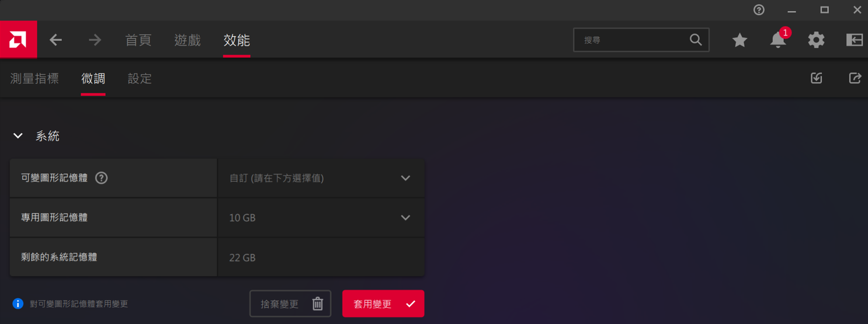
Task: Switch to the 測量指標 tab
Action: [x=34, y=78]
